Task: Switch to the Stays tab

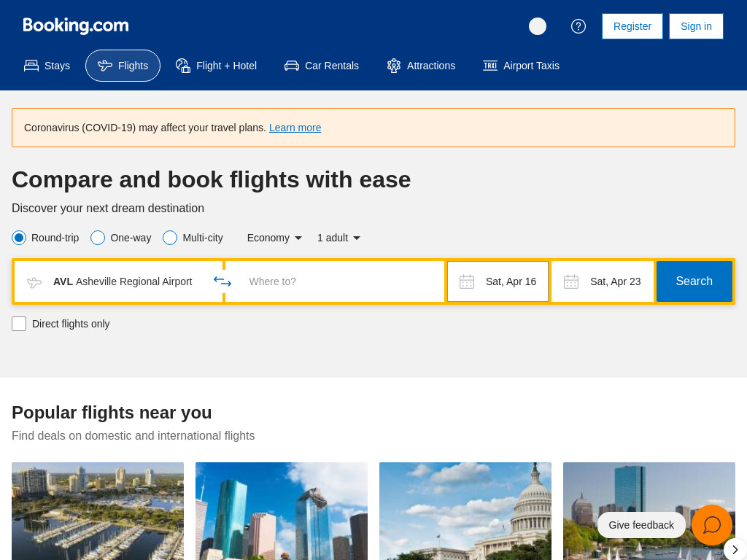Action: [47, 66]
